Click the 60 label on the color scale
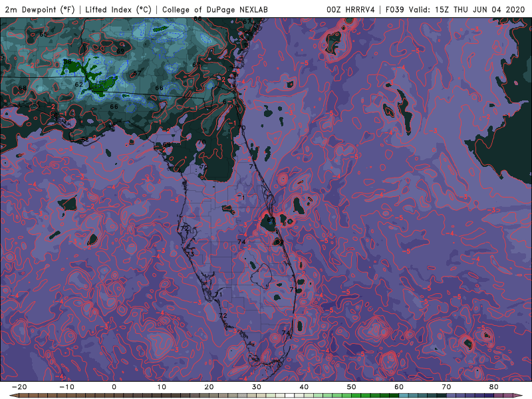 [x=399, y=387]
